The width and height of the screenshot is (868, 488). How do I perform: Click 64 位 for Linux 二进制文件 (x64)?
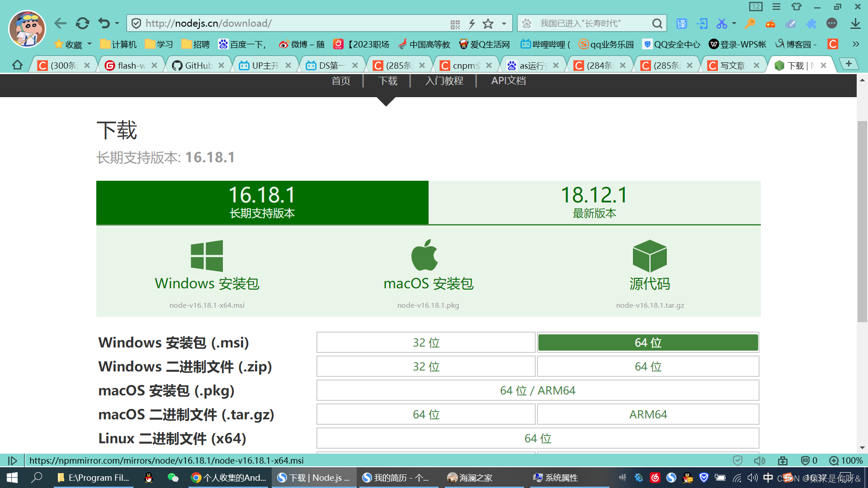point(538,438)
